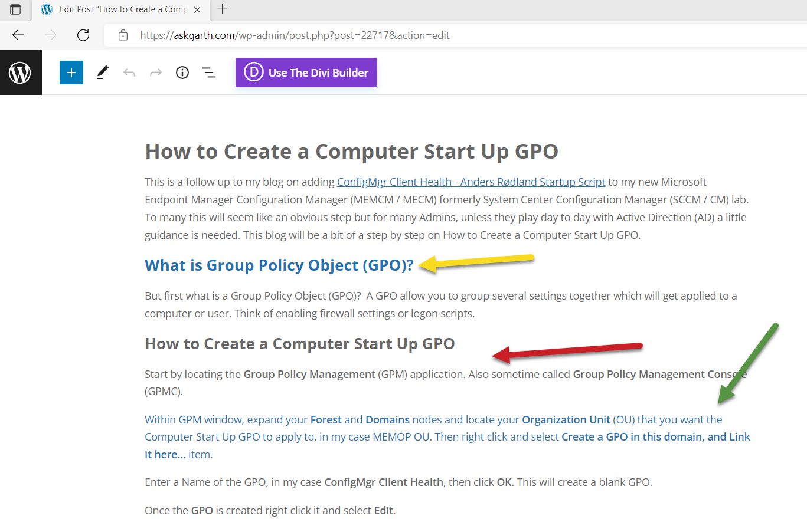Select the Edit Post browser tab
Image resolution: width=807 pixels, height=532 pixels.
(x=122, y=9)
